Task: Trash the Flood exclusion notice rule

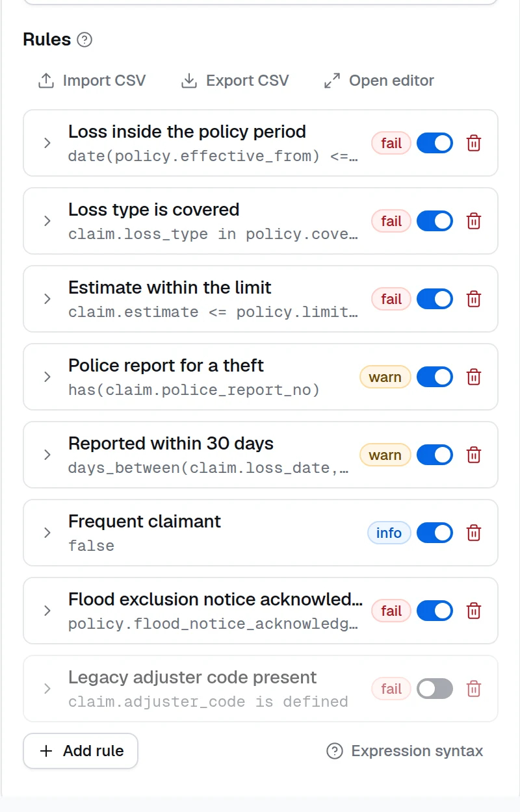Action: click(474, 611)
